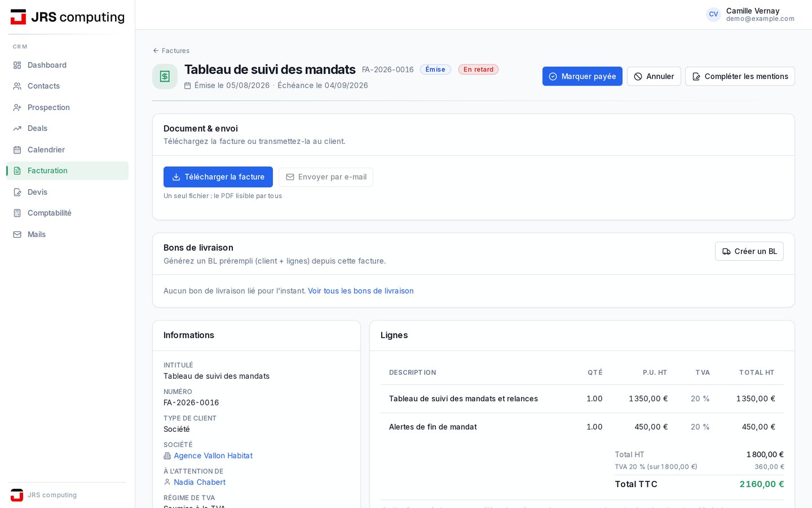The image size is (812, 508).
Task: Click the En retard status badge
Action: tap(478, 69)
